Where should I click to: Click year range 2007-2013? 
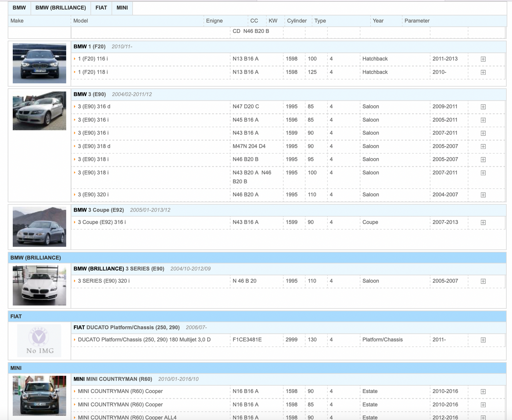tap(445, 222)
